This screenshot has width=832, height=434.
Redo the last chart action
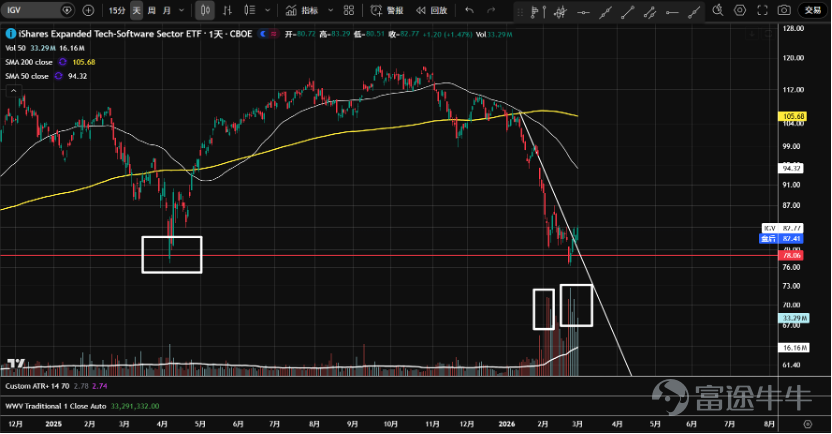click(x=491, y=10)
